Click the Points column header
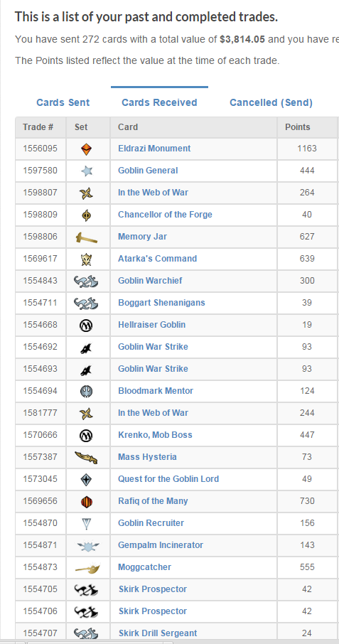 point(298,127)
